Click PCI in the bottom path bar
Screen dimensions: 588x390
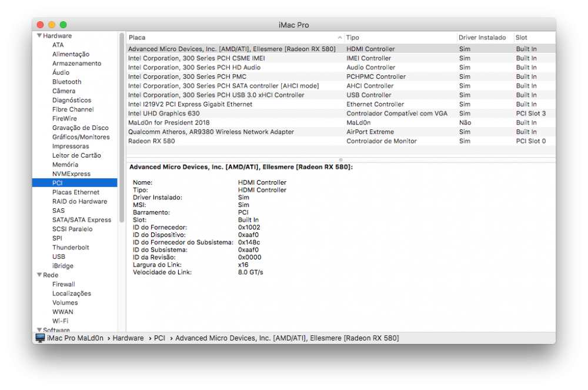click(x=159, y=338)
